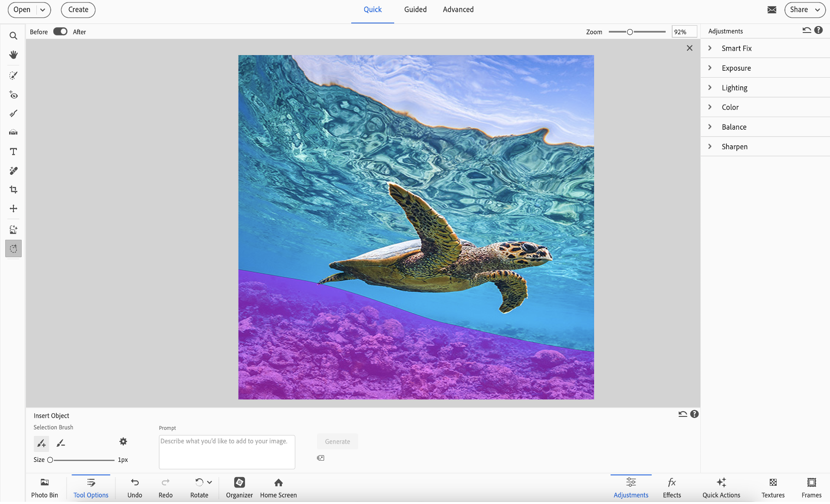Select the Type text tool
This screenshot has width=830, height=504.
click(x=13, y=152)
